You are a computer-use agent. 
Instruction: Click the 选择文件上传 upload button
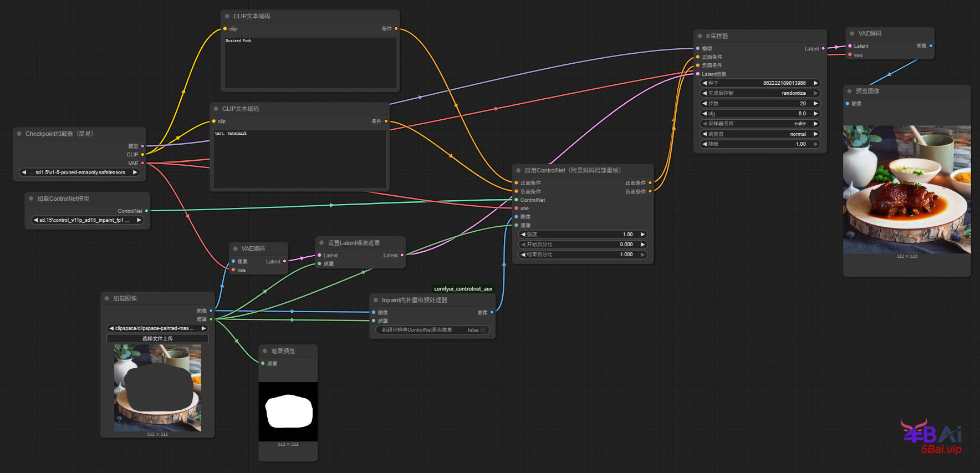[x=157, y=338]
